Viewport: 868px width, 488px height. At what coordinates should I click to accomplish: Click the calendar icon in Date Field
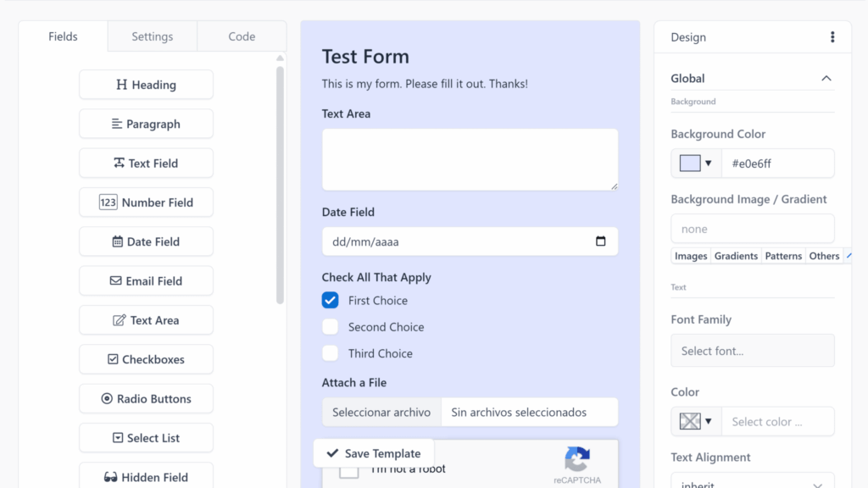click(x=601, y=241)
